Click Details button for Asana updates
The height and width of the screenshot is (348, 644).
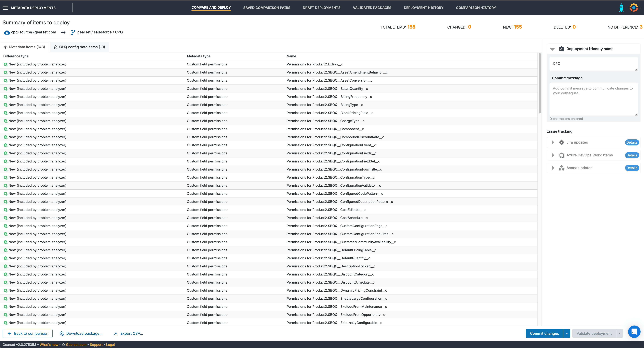pyautogui.click(x=631, y=168)
